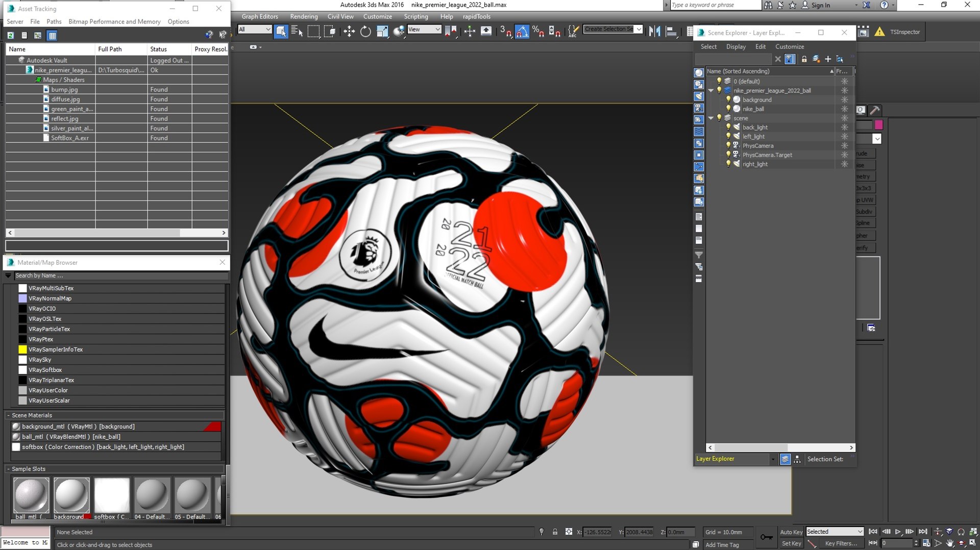The image size is (980, 550).
Task: Open the Scripting menu
Action: pyautogui.click(x=416, y=16)
